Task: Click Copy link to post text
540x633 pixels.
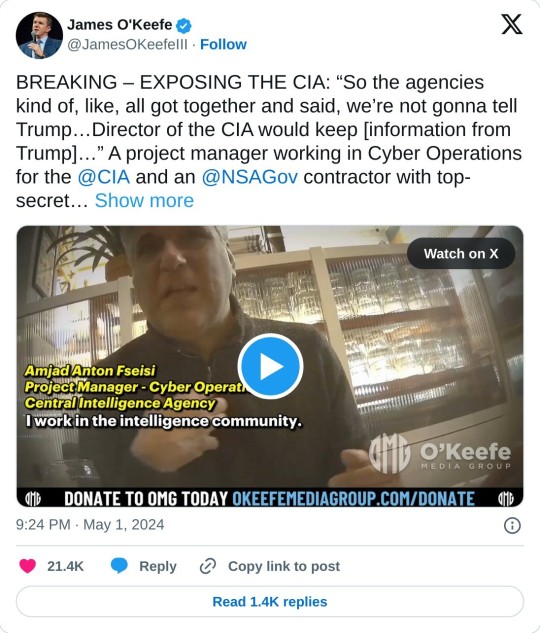Action: click(x=284, y=566)
